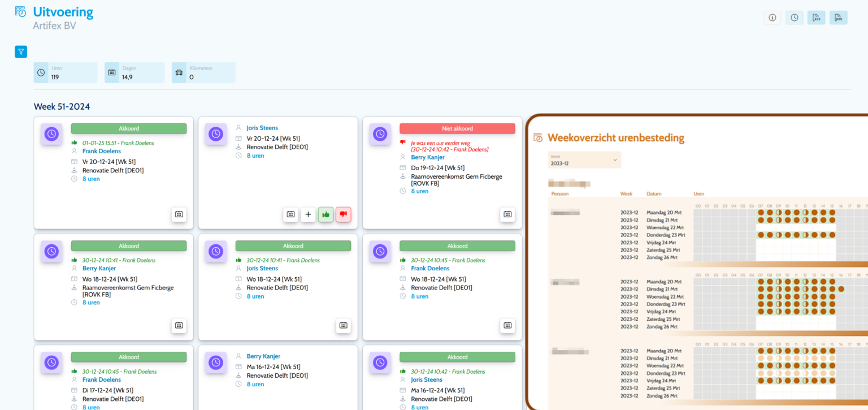868x410 pixels.
Task: Open the DOC export icon
Action: 838,18
